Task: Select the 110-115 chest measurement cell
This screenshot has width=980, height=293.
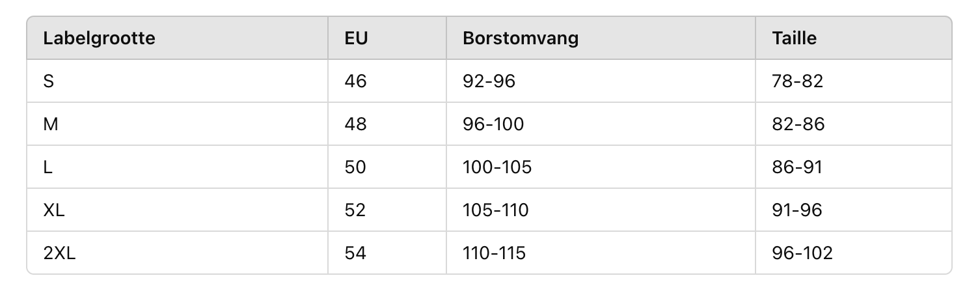Action: (494, 253)
